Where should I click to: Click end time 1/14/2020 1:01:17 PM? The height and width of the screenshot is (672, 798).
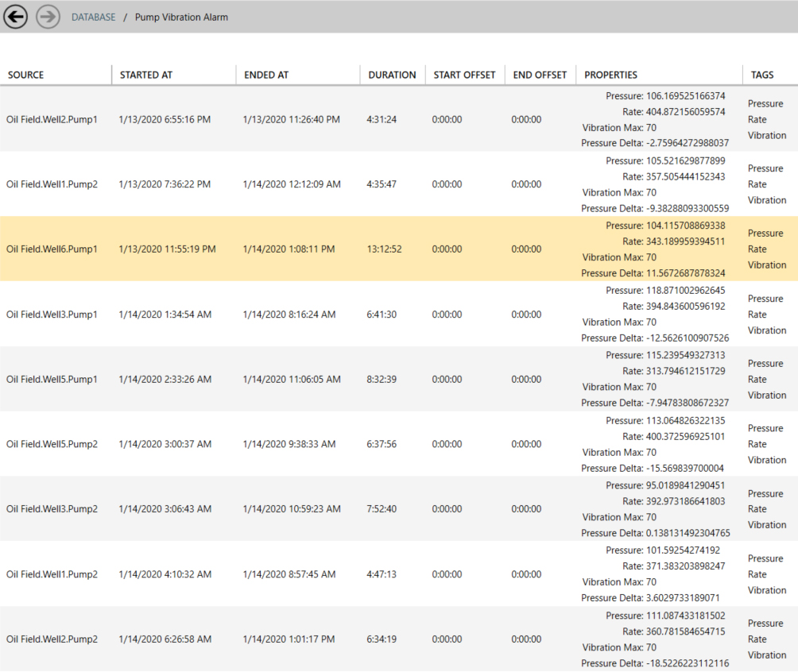tap(289, 639)
